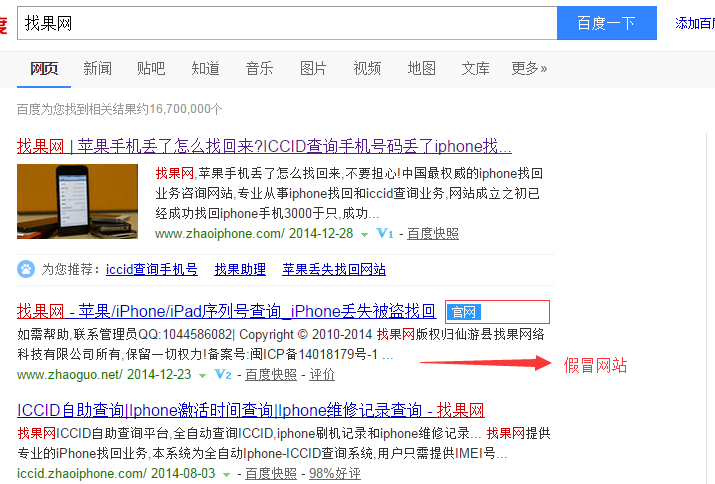Focus the search box containing 找果网
This screenshot has width=715, height=484.
coord(287,23)
